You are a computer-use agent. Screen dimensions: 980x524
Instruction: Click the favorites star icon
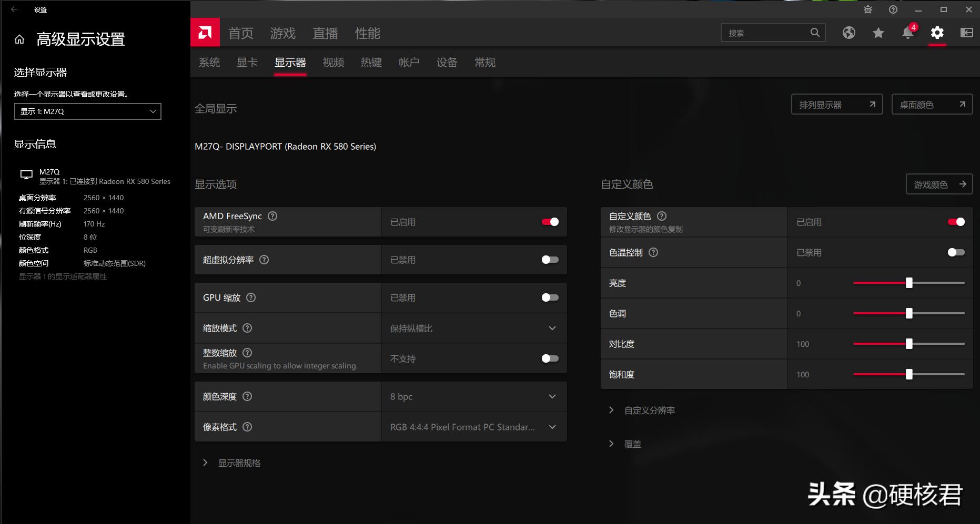[877, 33]
